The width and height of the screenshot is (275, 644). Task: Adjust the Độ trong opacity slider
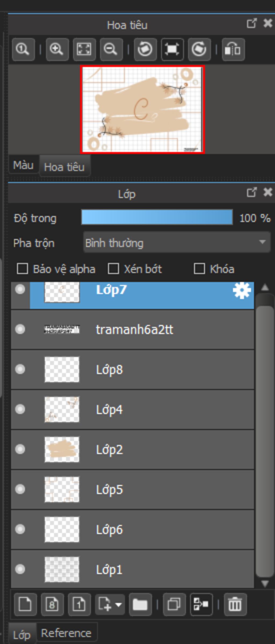157,217
